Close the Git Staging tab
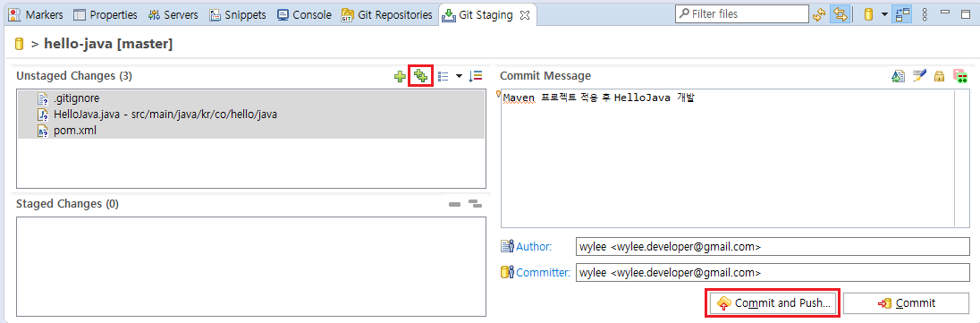The image size is (980, 323). coord(525,15)
